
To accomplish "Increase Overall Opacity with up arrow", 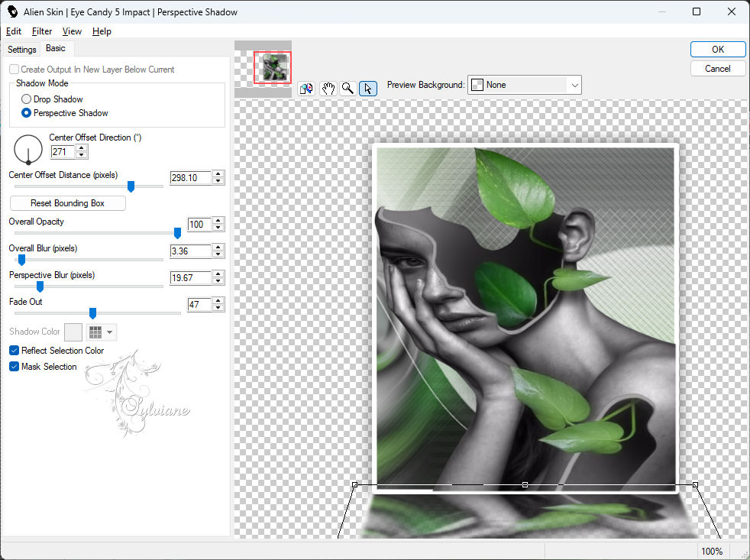I will point(218,221).
